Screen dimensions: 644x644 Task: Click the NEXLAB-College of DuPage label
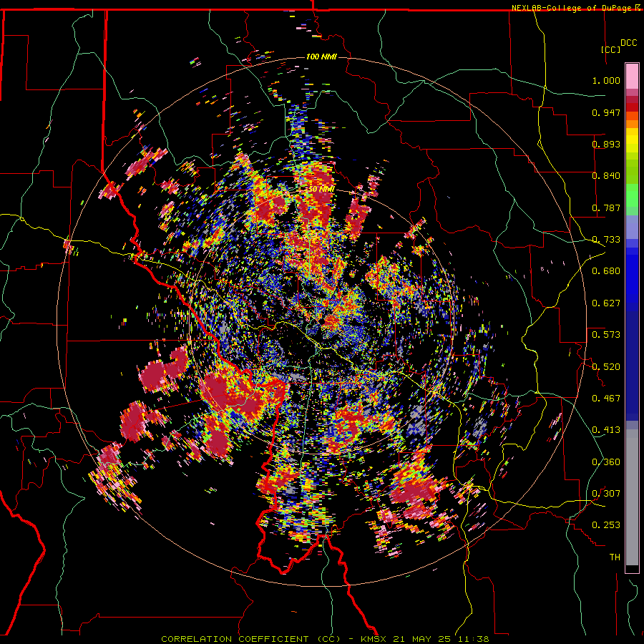pos(572,8)
